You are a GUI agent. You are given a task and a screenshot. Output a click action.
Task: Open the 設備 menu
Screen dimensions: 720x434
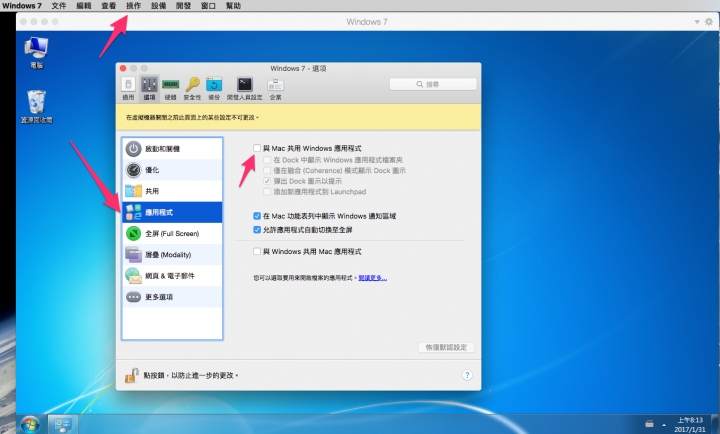point(158,6)
